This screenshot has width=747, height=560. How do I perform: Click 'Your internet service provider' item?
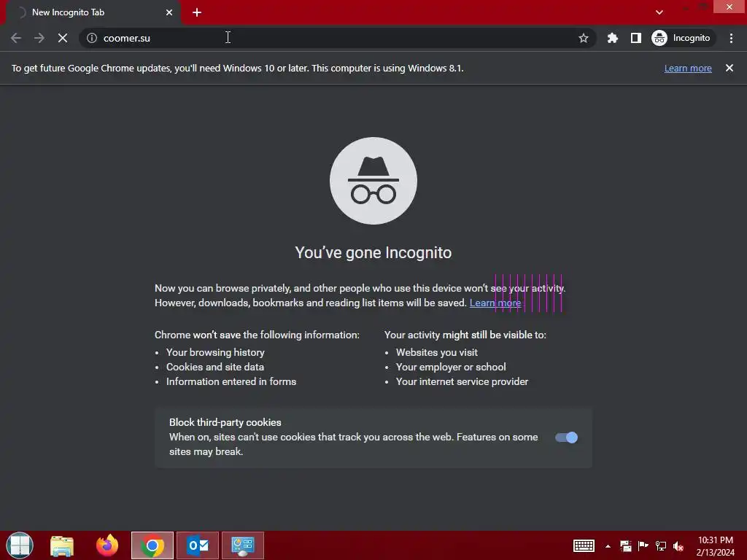462,381
